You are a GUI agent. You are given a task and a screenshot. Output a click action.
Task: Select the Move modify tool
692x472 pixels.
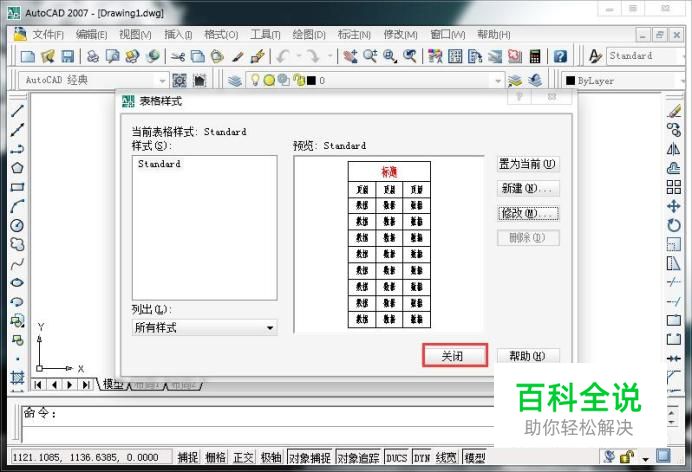(673, 206)
